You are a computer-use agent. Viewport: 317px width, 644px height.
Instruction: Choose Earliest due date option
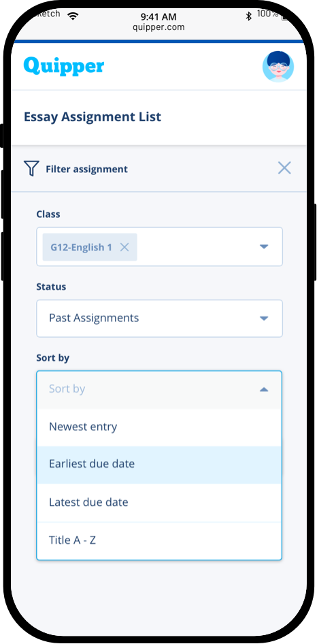point(159,464)
